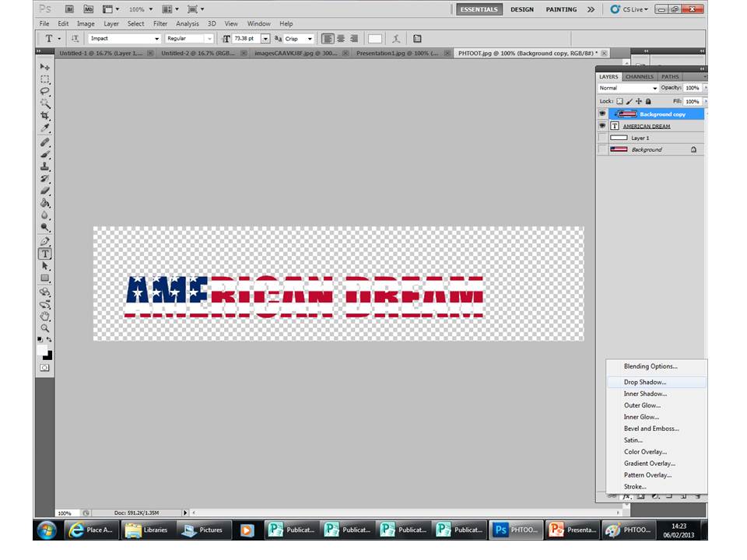Toggle lock image pixels
747x560 pixels.
(629, 101)
